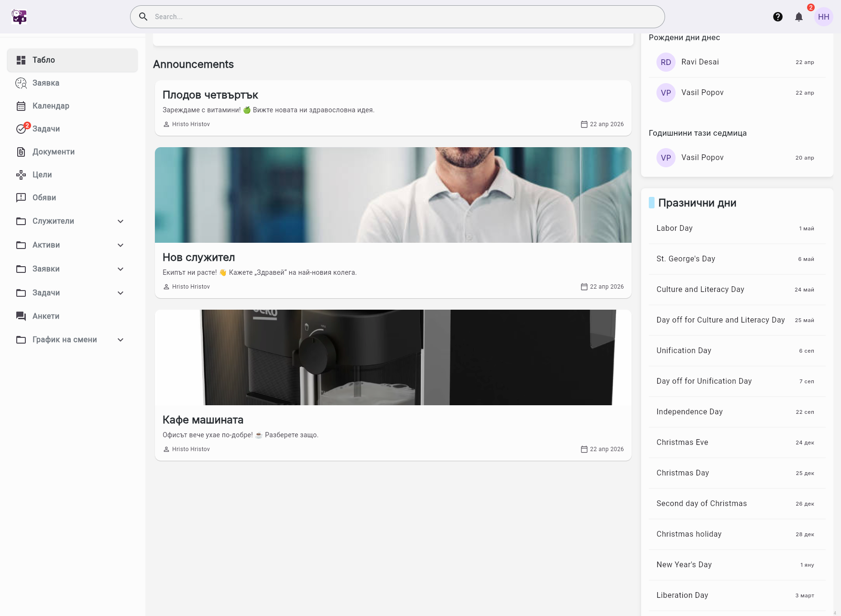Select Unification Day row
This screenshot has height=616, width=841.
(737, 351)
